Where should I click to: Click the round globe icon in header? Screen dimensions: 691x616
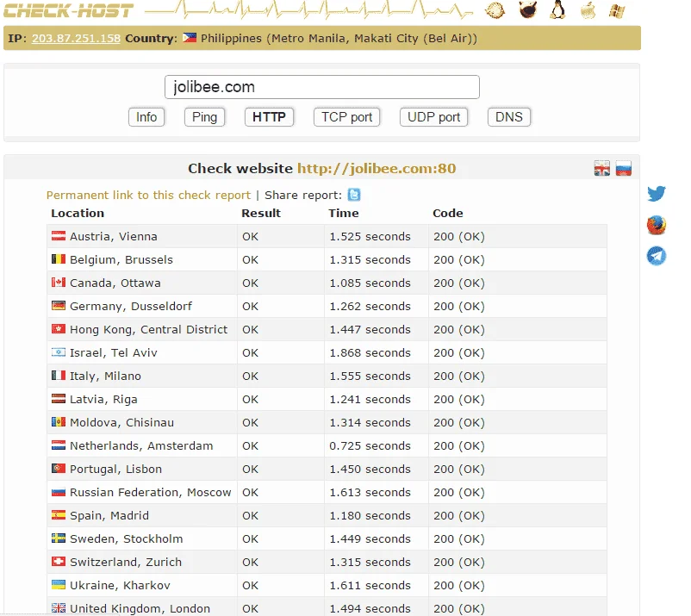pyautogui.click(x=495, y=10)
